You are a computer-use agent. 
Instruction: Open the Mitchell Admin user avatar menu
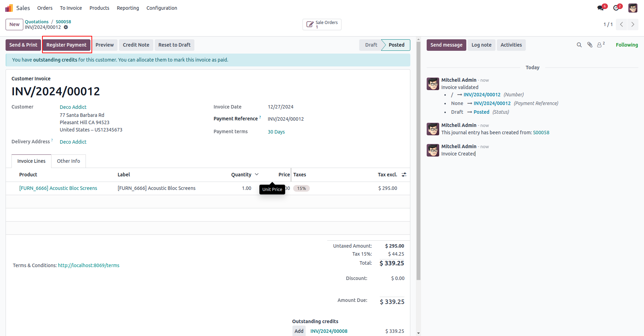pos(633,8)
